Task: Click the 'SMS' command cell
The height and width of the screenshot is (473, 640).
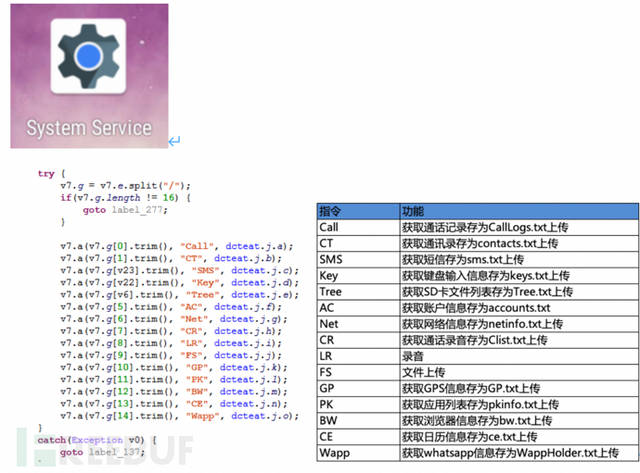Action: point(358,259)
